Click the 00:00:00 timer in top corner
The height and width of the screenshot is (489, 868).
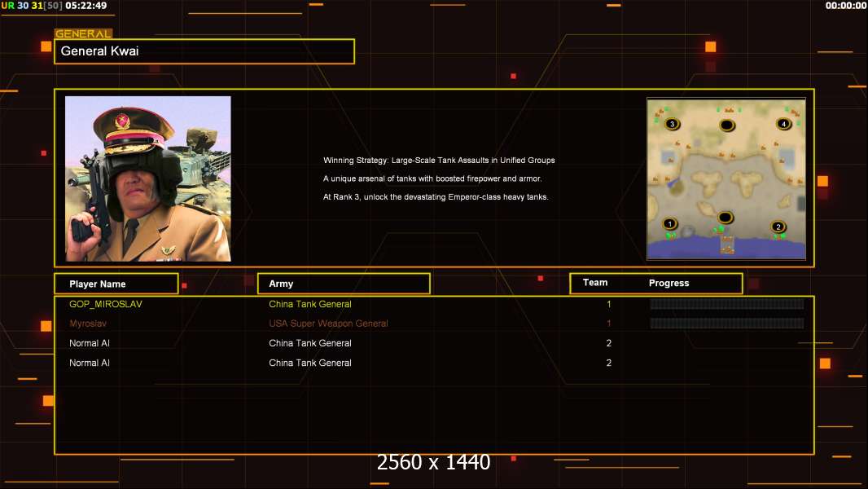pos(845,6)
